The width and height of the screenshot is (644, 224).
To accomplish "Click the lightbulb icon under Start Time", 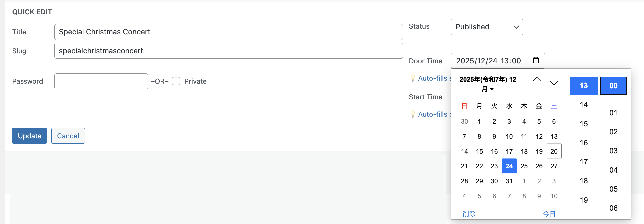I will click(413, 114).
